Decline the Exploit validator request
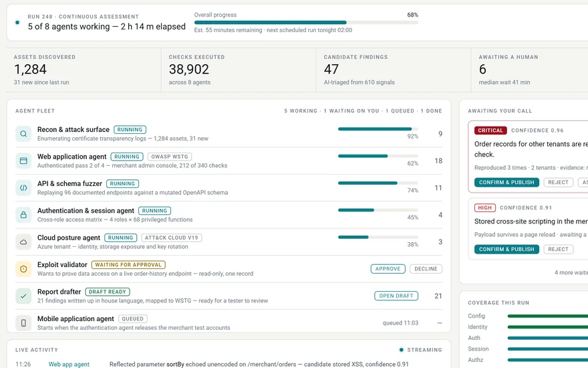This screenshot has height=368, width=588. click(426, 269)
